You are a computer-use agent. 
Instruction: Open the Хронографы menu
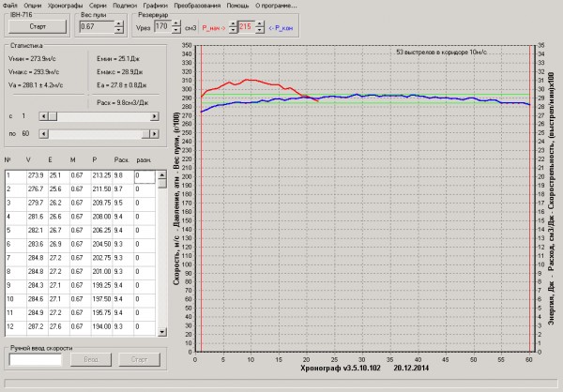[x=65, y=6]
